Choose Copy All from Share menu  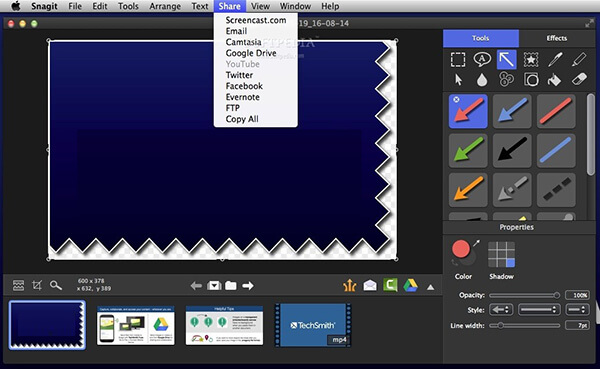256,119
